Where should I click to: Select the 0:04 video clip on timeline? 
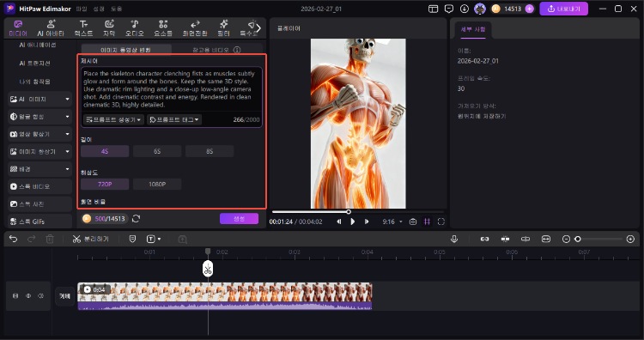(x=225, y=295)
